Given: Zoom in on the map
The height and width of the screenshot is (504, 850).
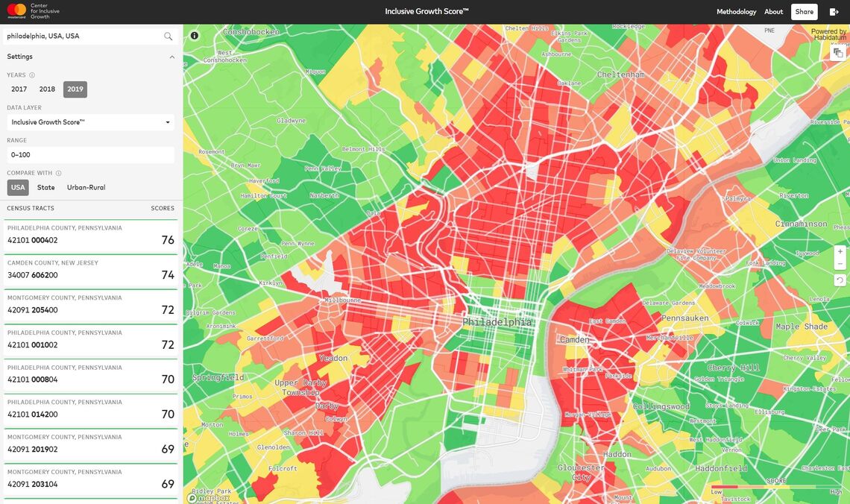Looking at the screenshot, I should pos(840,251).
